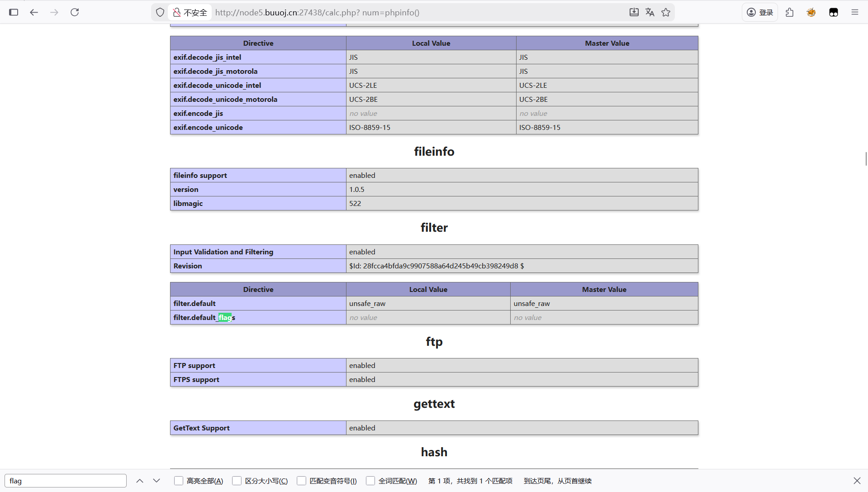Viewport: 868px width, 492px height.
Task: Jump to the next find match
Action: coord(157,481)
